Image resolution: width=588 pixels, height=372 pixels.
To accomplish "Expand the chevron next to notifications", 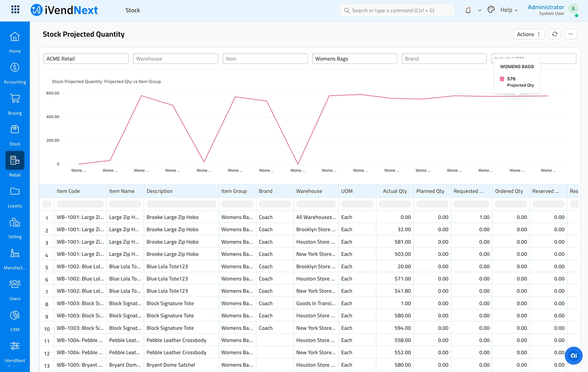I will point(480,10).
